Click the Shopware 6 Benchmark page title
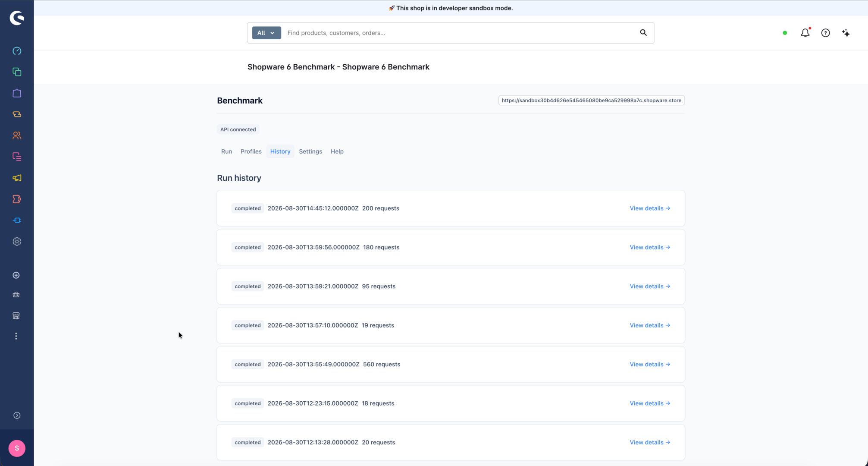Viewport: 868px width, 466px height. point(338,67)
